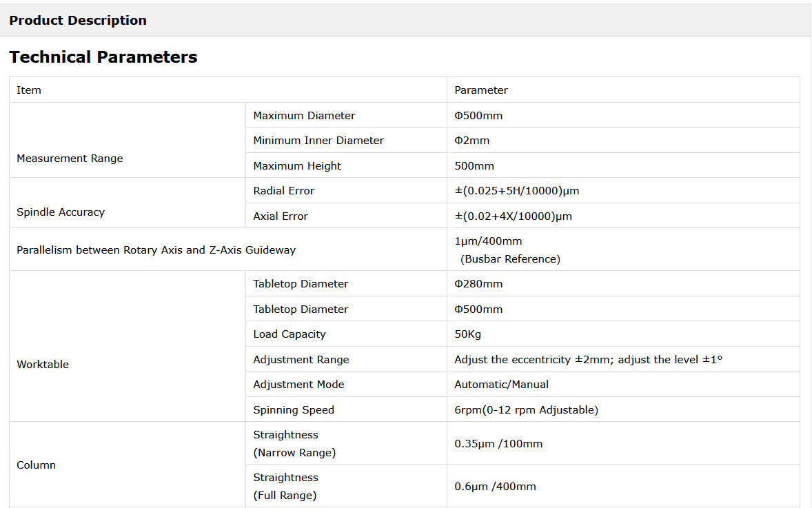This screenshot has width=812, height=508.
Task: Click the Axial Error formula value
Action: click(x=514, y=216)
